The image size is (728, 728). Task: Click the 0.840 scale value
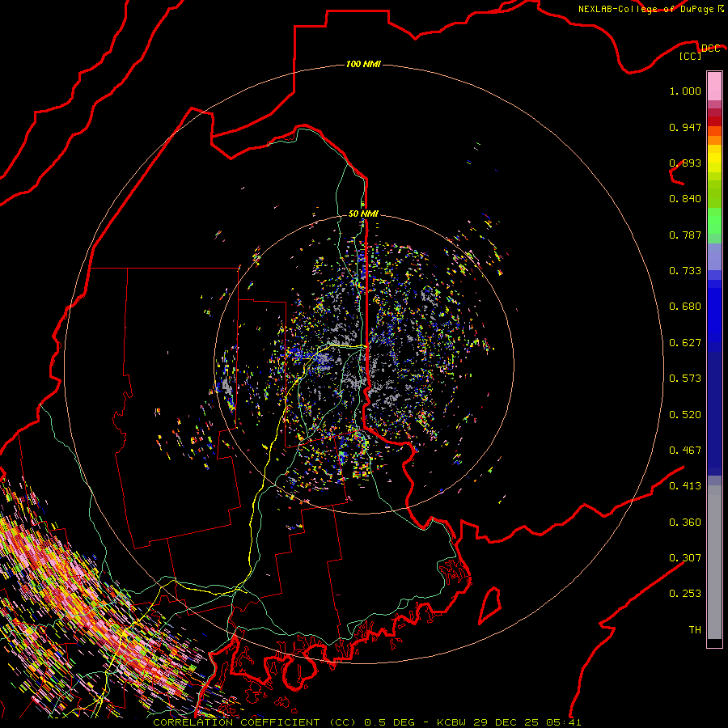[685, 199]
